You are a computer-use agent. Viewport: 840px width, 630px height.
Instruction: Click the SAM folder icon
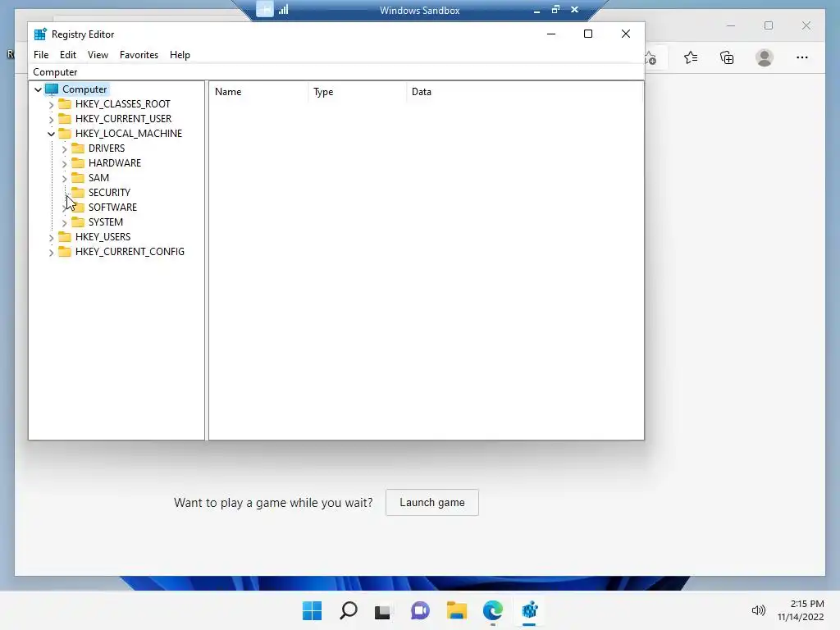[x=78, y=177]
